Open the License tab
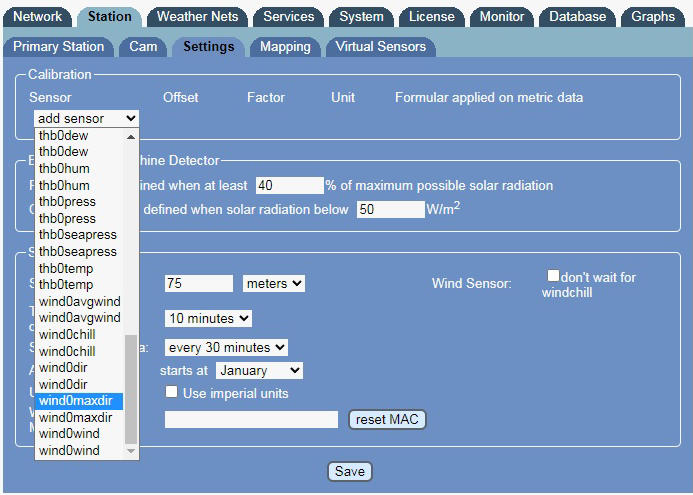The image size is (693, 495). click(x=431, y=17)
